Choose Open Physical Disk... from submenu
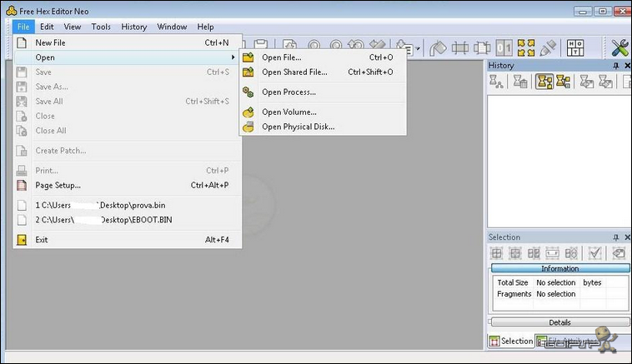Screen dimensions: 632x364 click(323, 127)
